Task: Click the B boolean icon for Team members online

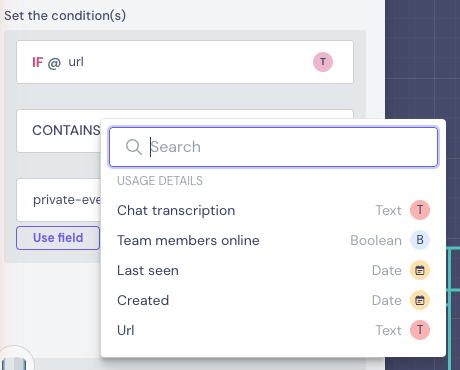Action: [x=420, y=240]
